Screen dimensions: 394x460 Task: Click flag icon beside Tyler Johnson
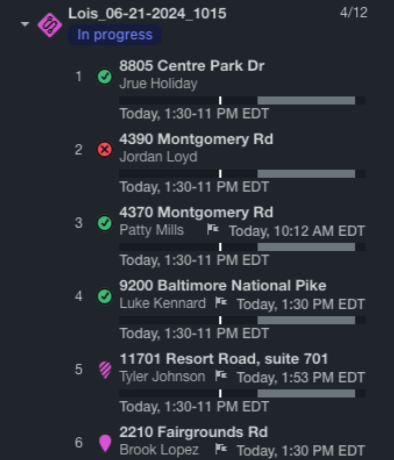point(221,376)
